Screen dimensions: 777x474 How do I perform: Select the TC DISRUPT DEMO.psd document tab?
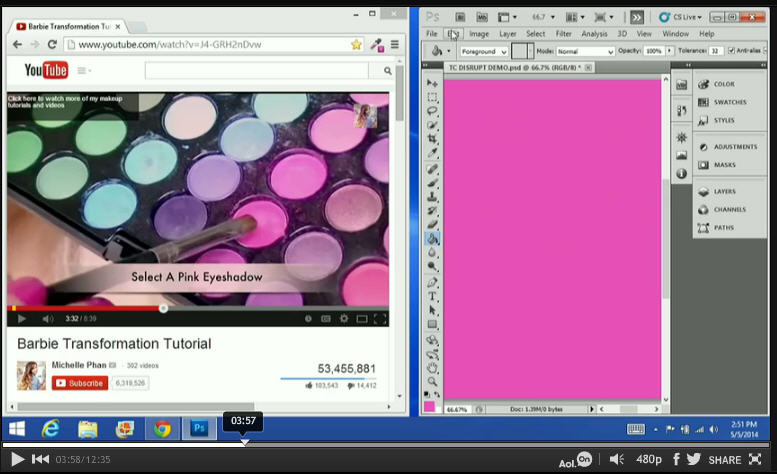pos(519,68)
